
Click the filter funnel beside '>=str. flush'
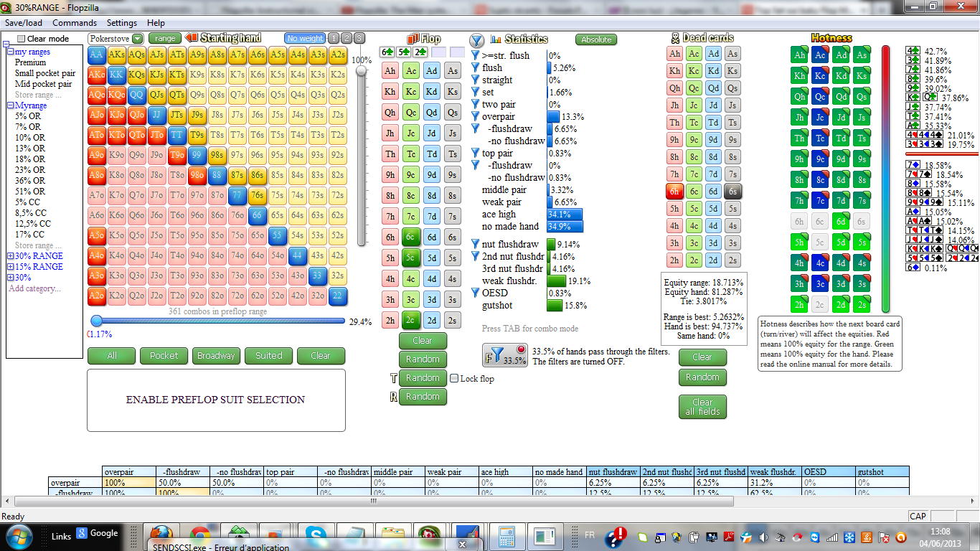(475, 55)
